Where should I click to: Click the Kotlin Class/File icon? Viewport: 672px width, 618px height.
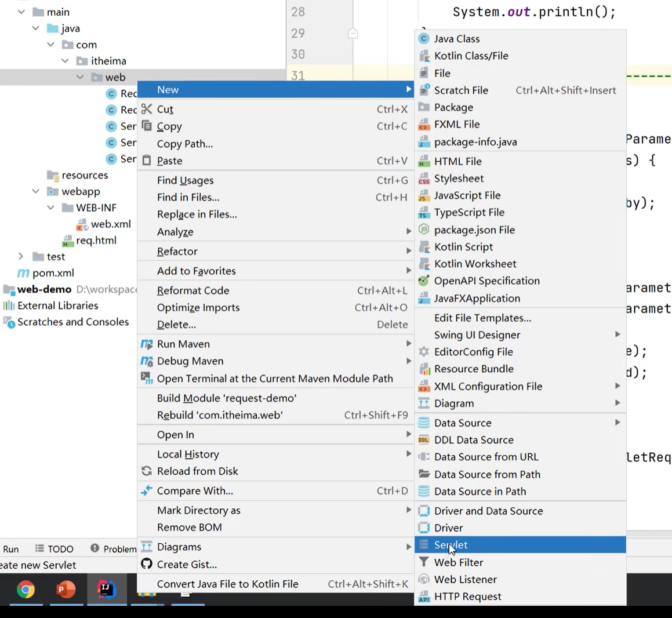click(424, 56)
